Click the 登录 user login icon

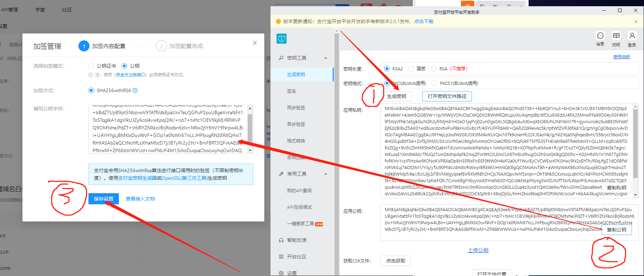coord(632,36)
